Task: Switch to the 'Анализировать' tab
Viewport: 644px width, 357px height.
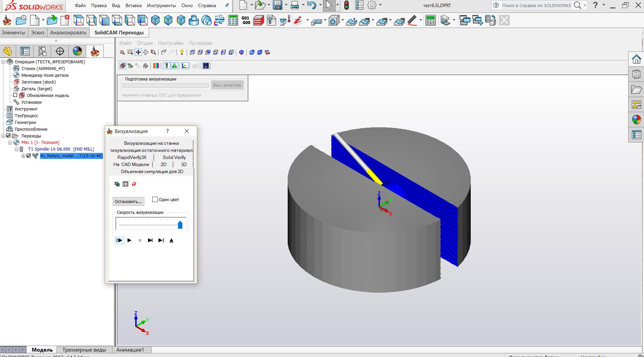Action: [x=68, y=32]
